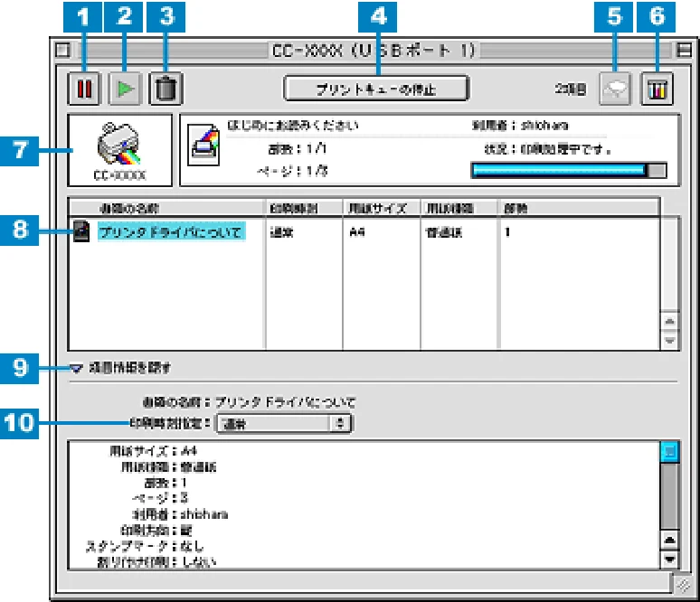The height and width of the screenshot is (602, 700).
Task: Select the プリンタドライバについて job in the queue
Action: [x=172, y=231]
